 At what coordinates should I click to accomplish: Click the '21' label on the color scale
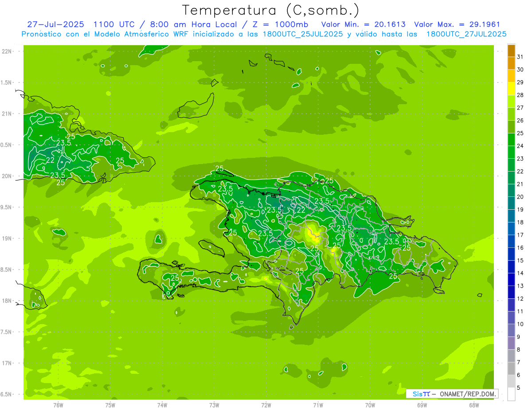[x=520, y=184]
